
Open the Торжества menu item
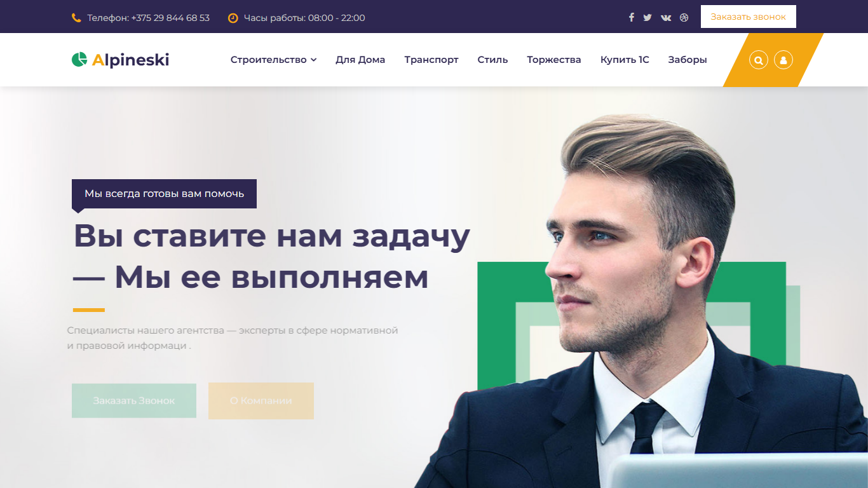554,60
